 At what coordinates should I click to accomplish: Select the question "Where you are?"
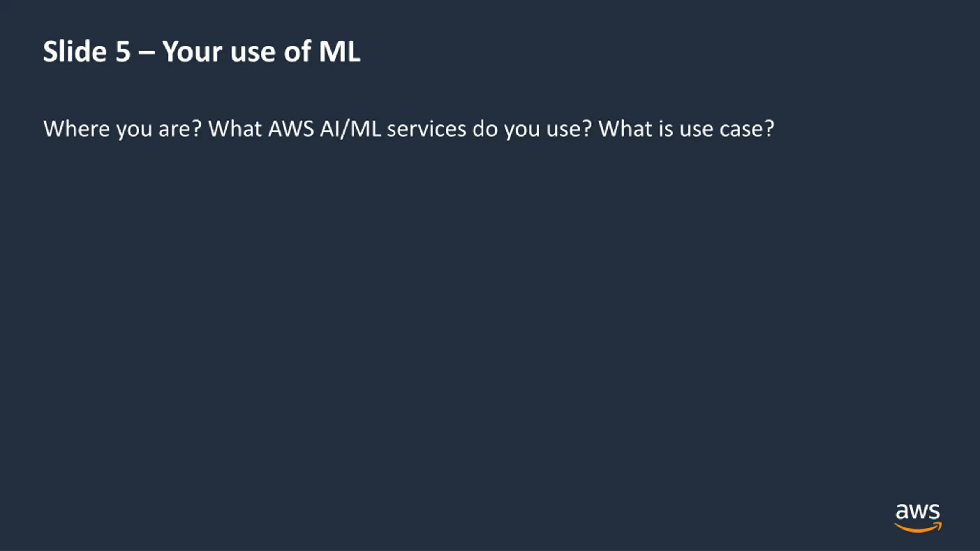[x=122, y=129]
